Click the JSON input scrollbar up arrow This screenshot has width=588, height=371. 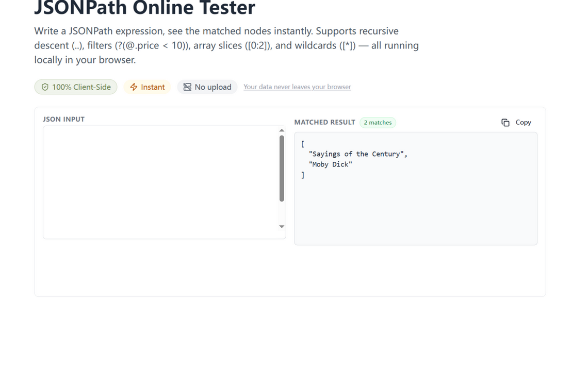282,130
